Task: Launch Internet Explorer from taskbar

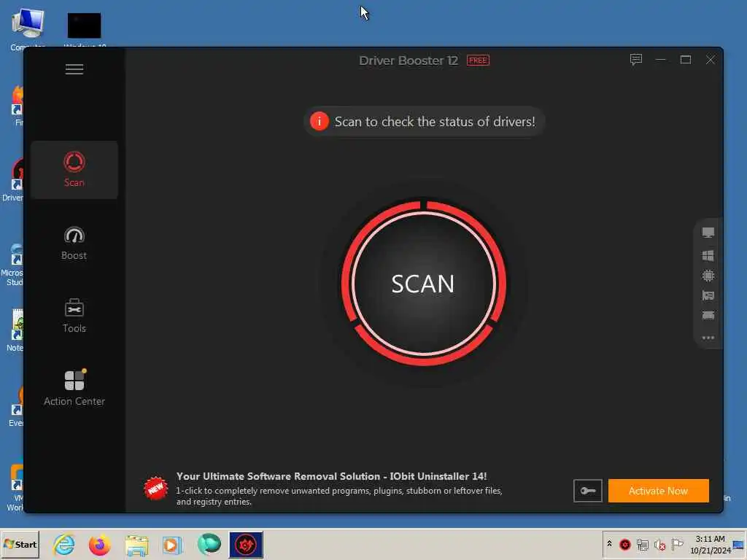Action: click(64, 545)
